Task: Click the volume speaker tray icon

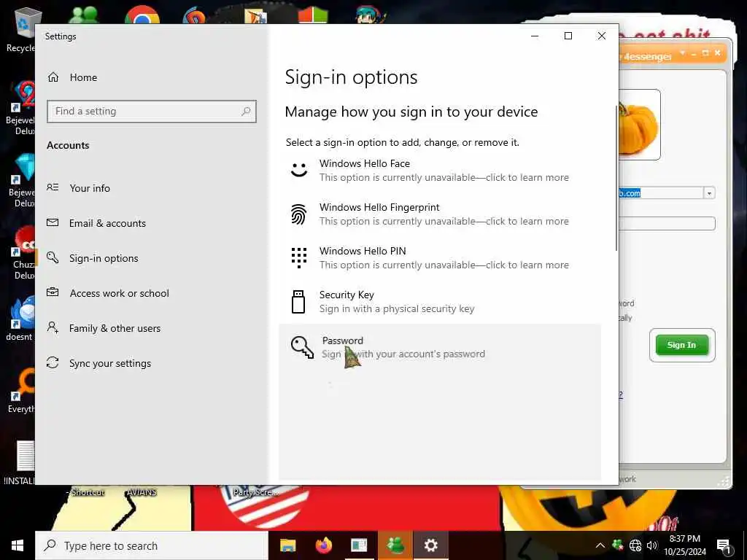Action: (651, 545)
